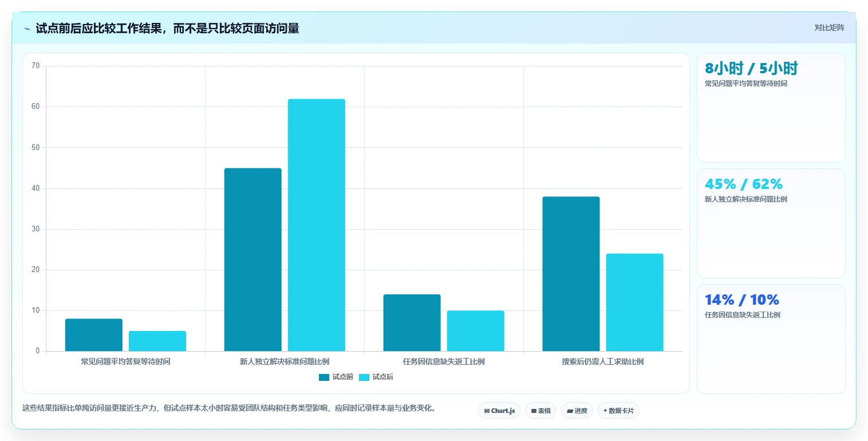Click the 14% / 10% card value
This screenshot has width=868, height=441.
pos(742,300)
